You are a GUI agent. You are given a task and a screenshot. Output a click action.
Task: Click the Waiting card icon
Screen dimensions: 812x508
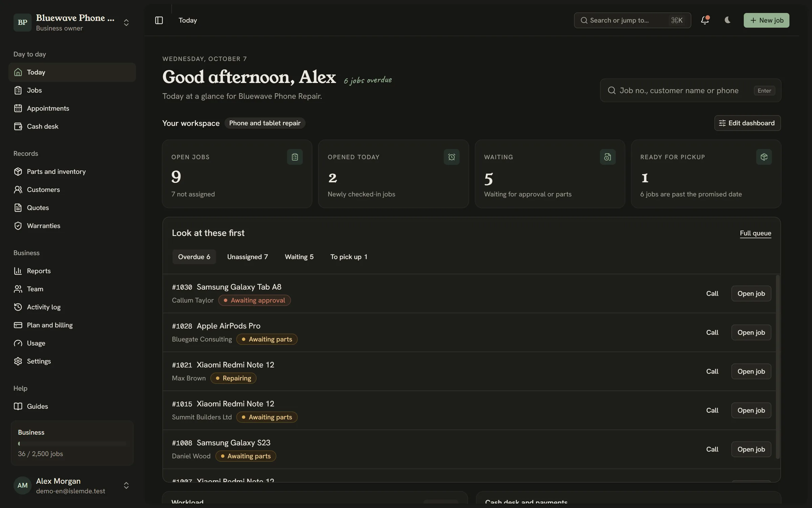pos(608,157)
